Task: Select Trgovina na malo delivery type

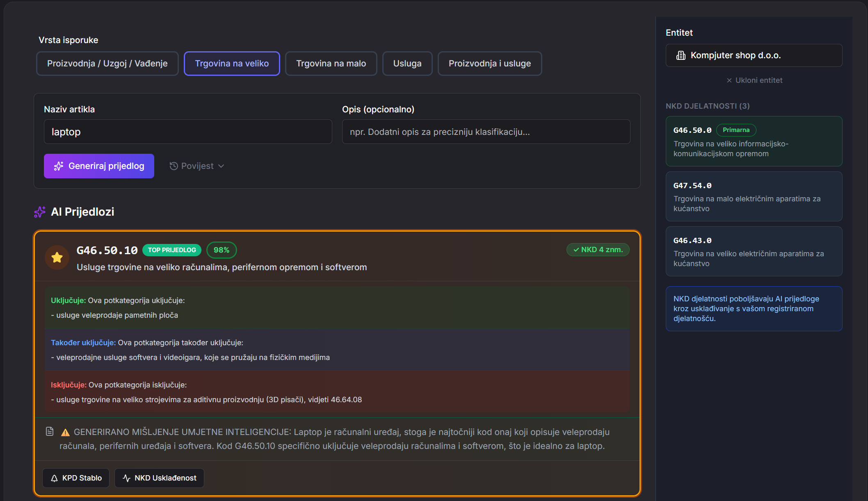Action: [331, 64]
